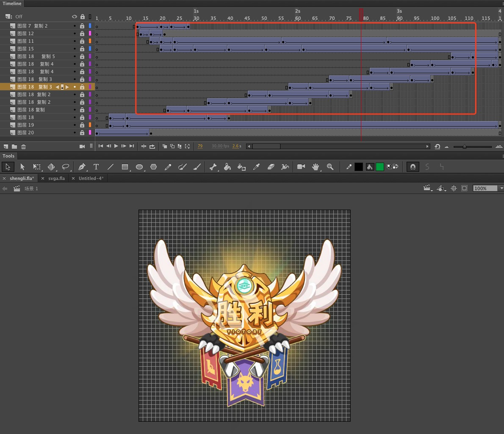Viewport: 504px width, 434px height.
Task: Create a new layer folder
Action: [14, 147]
